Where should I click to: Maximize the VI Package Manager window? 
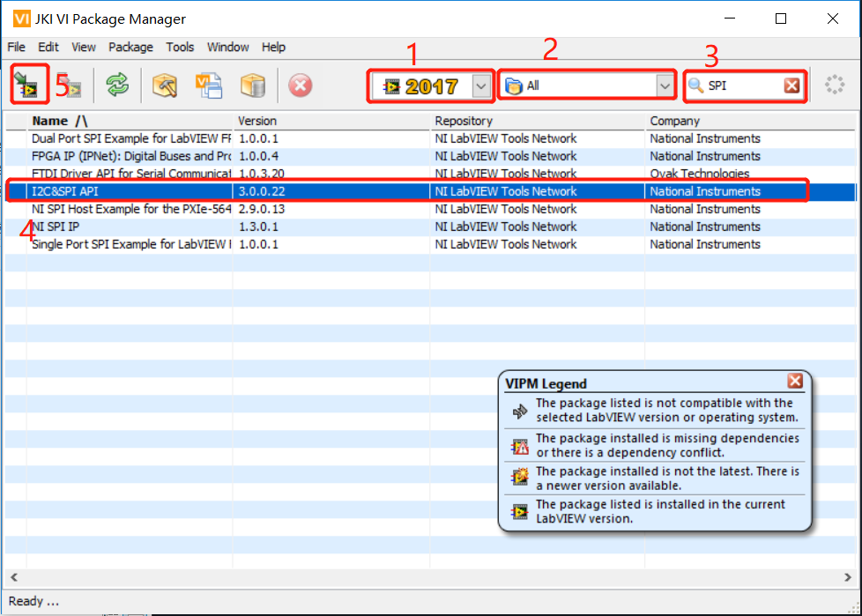coord(781,19)
